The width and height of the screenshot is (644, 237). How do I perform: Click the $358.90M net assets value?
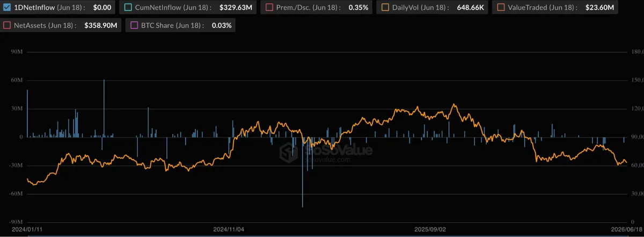tap(101, 25)
